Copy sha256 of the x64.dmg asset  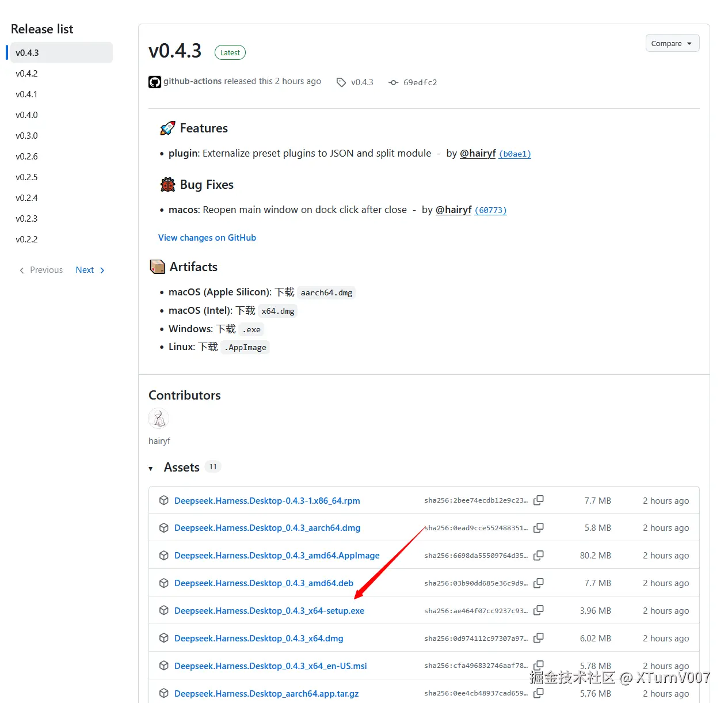click(x=539, y=638)
